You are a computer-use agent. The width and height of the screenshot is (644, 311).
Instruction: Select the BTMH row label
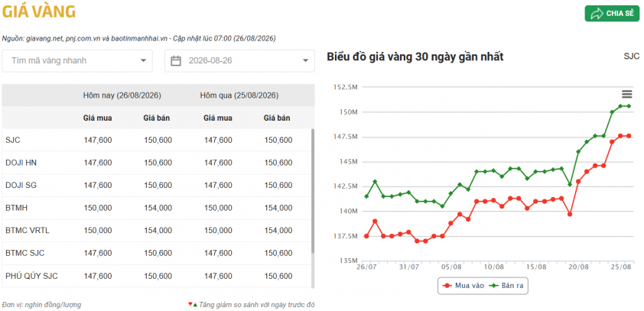pyautogui.click(x=15, y=208)
